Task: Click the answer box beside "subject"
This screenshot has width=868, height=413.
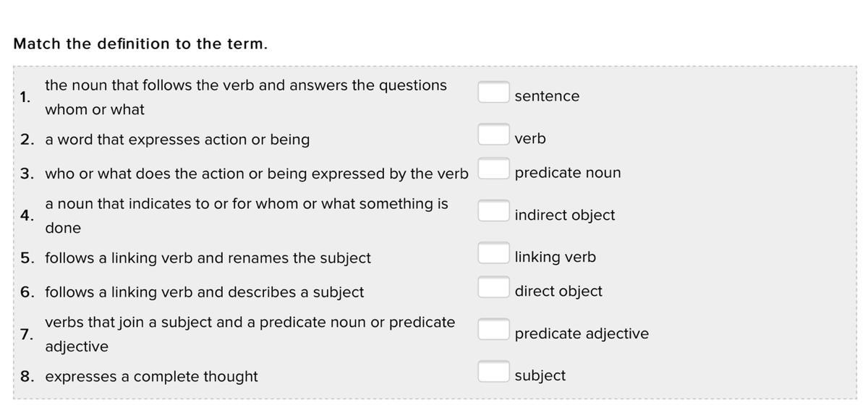Action: coord(493,371)
